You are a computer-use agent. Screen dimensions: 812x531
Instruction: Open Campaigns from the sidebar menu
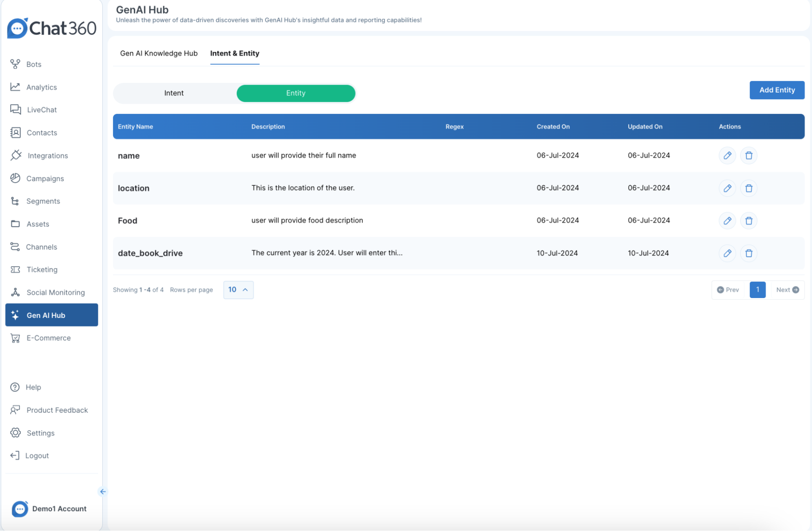(45, 178)
